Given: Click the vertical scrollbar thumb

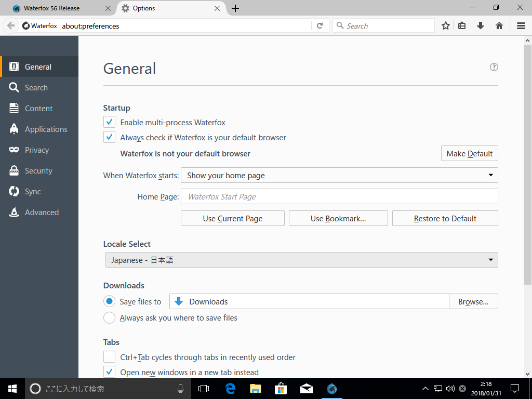Looking at the screenshot, I should pos(528,165).
